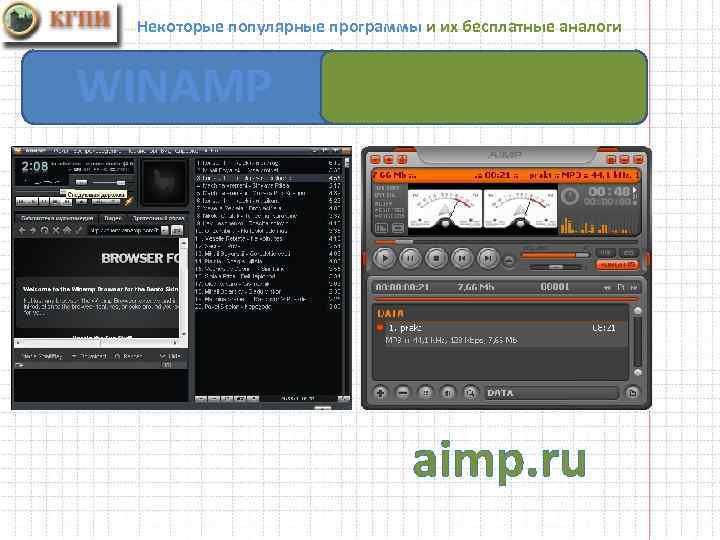Click the AIMP spectrum analyzer visualization
Viewport: 720px width, 540px height.
(x=597, y=225)
